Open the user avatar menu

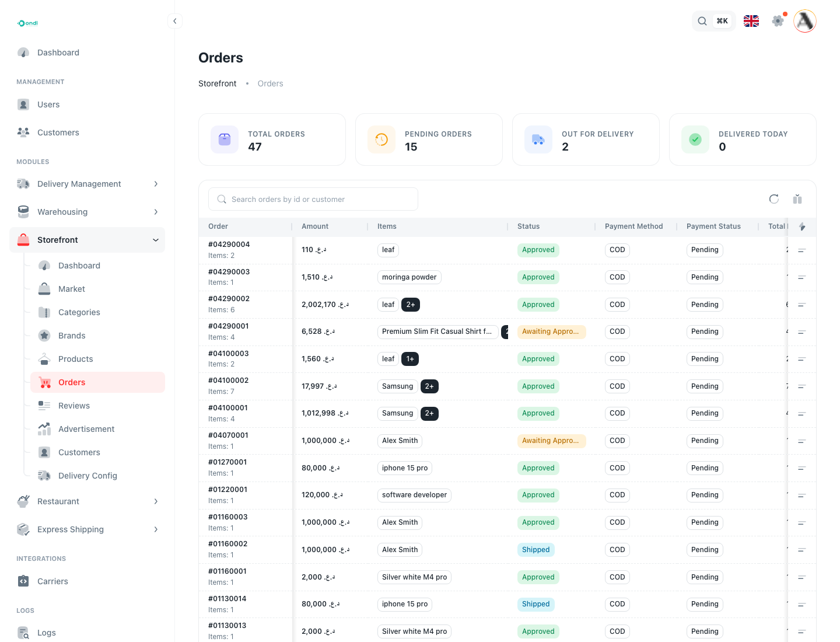coord(805,21)
